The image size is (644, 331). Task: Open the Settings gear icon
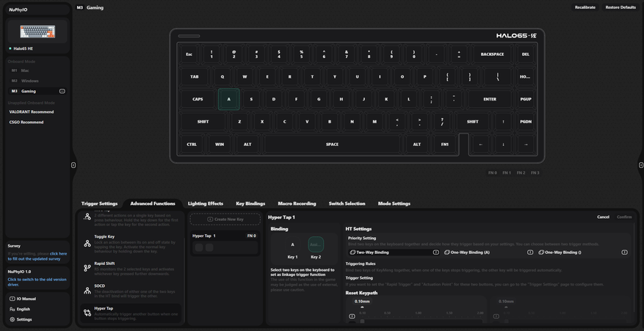[12, 319]
